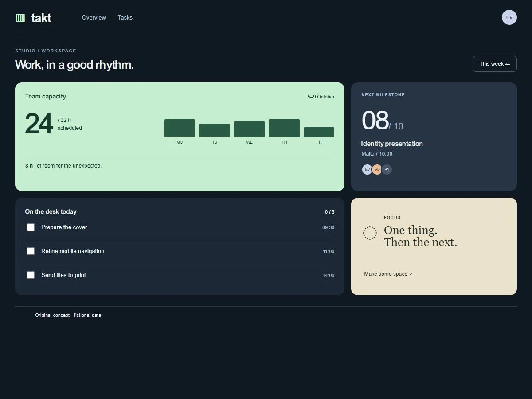Mark Send files to print done

coord(31,275)
